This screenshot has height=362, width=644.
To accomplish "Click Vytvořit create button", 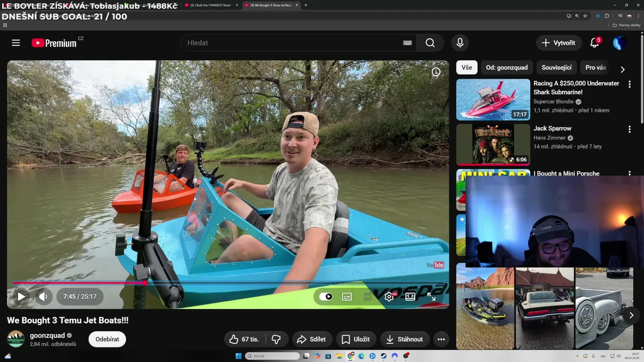I will [558, 43].
